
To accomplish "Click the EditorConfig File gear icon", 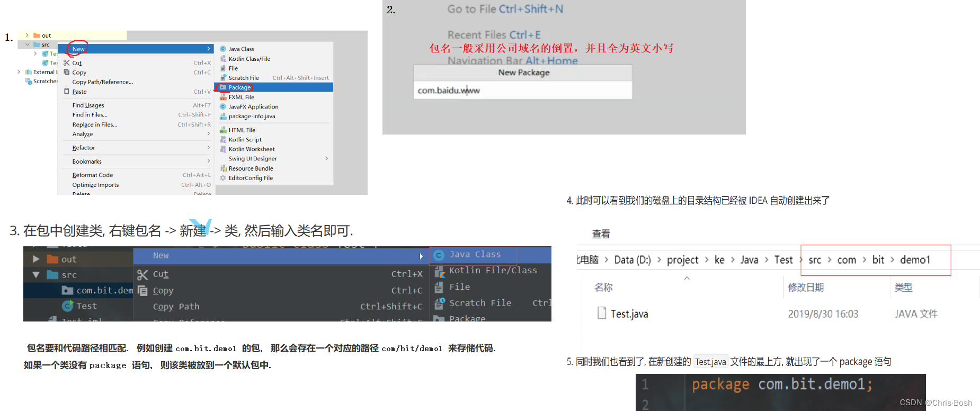I will (223, 178).
